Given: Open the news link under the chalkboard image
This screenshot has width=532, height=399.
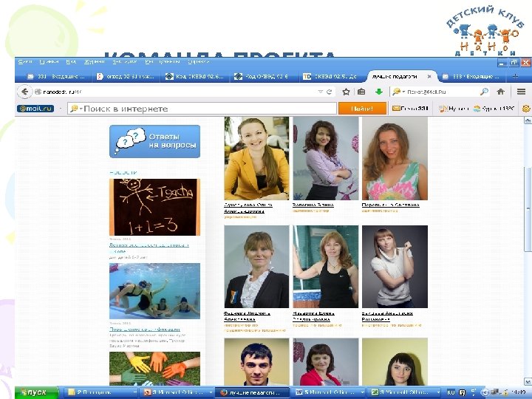Looking at the screenshot, I should (x=149, y=248).
